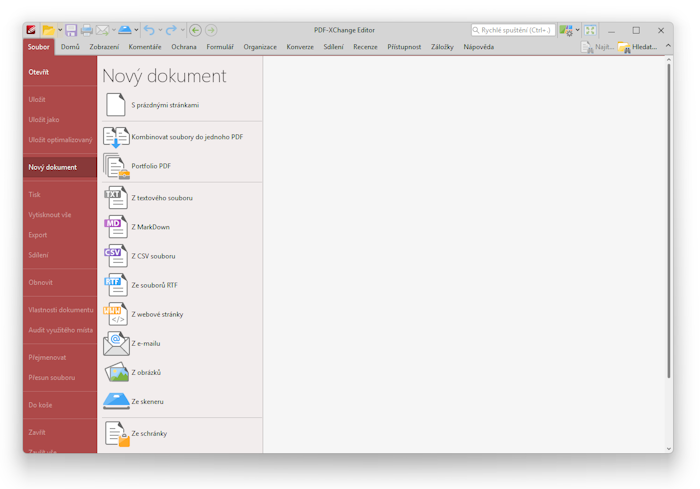Viewport: 700px width, 489px height.
Task: Open the Záložky tab
Action: point(442,47)
